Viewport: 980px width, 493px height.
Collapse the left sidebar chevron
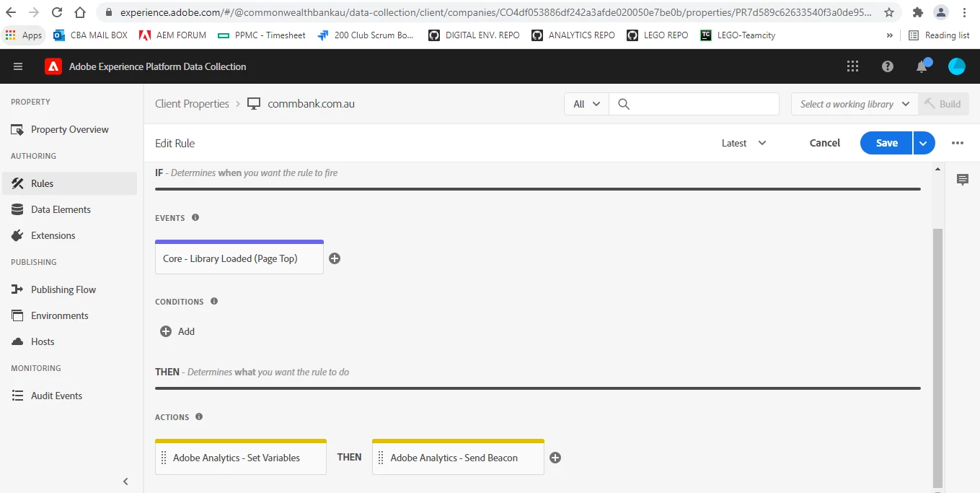point(125,481)
